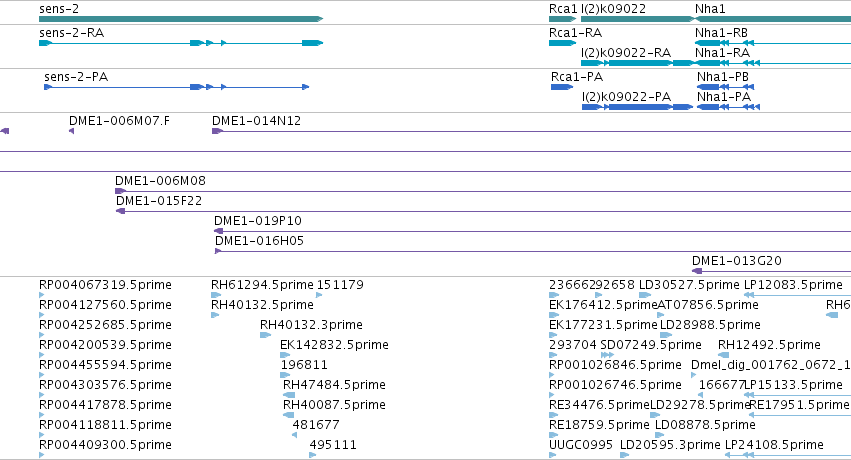Click EST RE18759.5prime
851x460 pixels.
(599, 425)
